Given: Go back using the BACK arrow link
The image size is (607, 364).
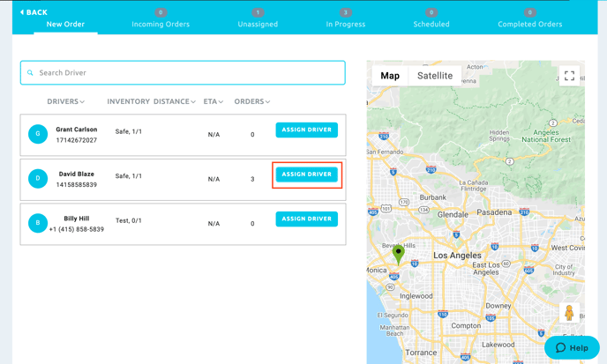Looking at the screenshot, I should [x=34, y=12].
